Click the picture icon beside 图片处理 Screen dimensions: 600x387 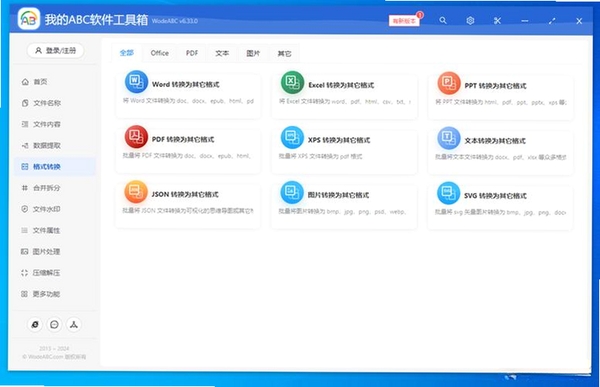tap(24, 251)
